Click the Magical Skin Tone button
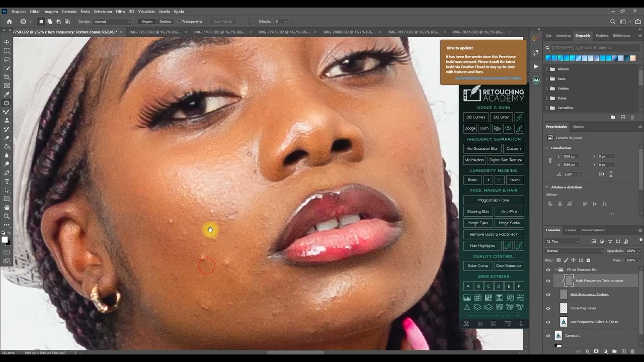 click(x=494, y=200)
